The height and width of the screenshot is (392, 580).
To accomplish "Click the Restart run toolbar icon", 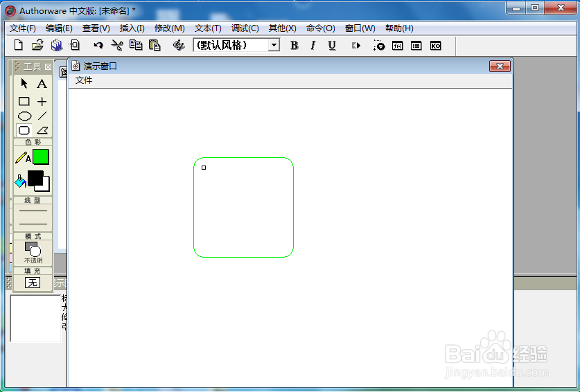I will 356,45.
